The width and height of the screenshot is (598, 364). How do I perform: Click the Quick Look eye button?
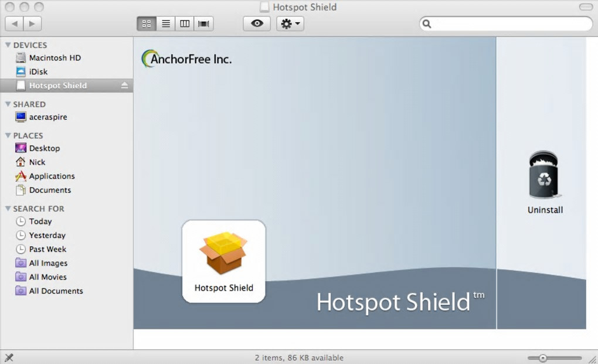[257, 23]
